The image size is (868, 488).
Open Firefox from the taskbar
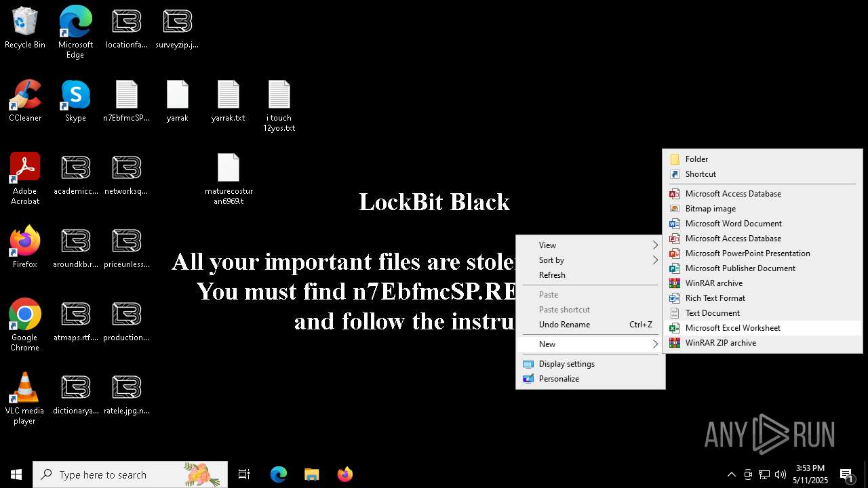point(344,474)
